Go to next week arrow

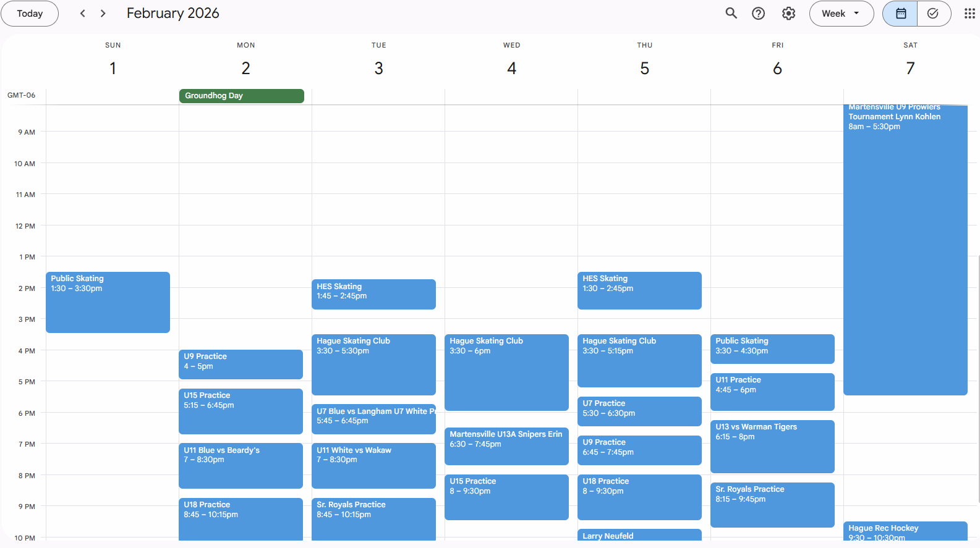[103, 14]
